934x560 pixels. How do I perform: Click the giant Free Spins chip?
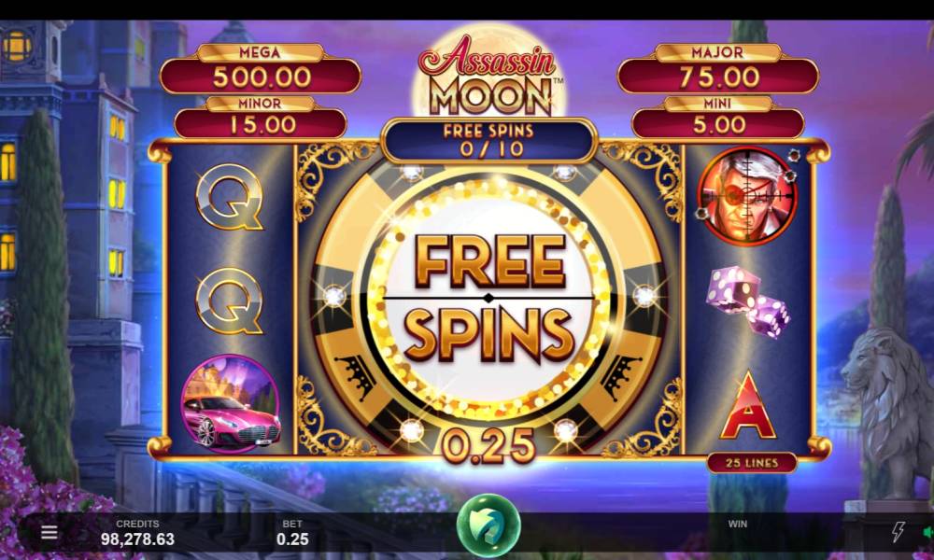point(488,298)
